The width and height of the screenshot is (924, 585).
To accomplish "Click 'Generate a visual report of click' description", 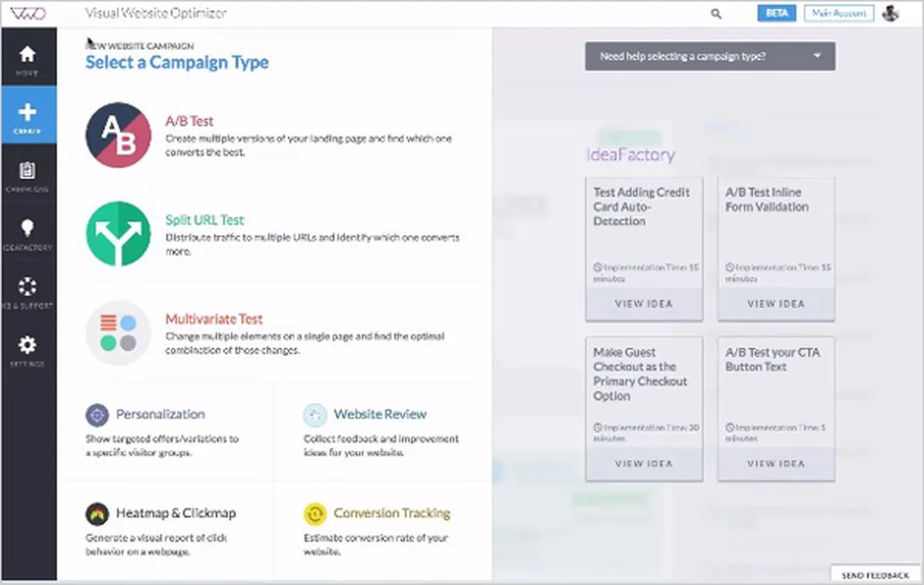I will tap(156, 544).
